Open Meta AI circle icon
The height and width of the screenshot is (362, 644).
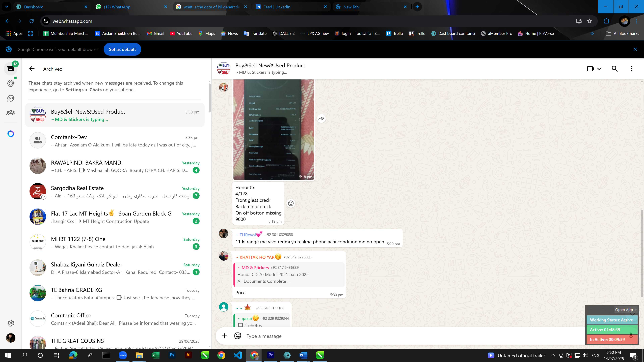pos(11,134)
